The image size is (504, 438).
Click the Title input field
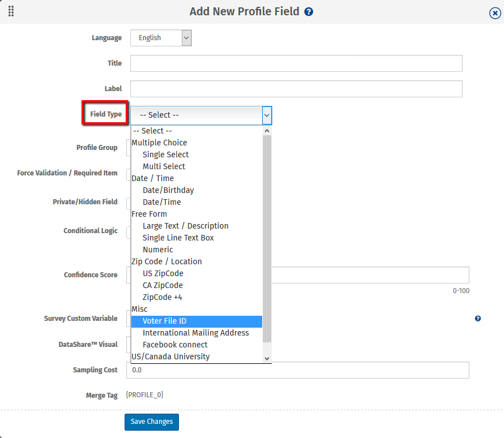296,63
